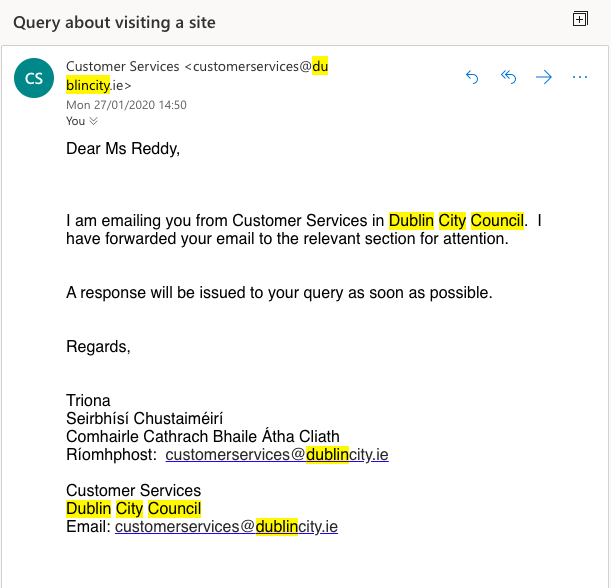Image resolution: width=611 pixels, height=588 pixels.
Task: Open the "Email:" customerservices address link
Action: (x=226, y=526)
